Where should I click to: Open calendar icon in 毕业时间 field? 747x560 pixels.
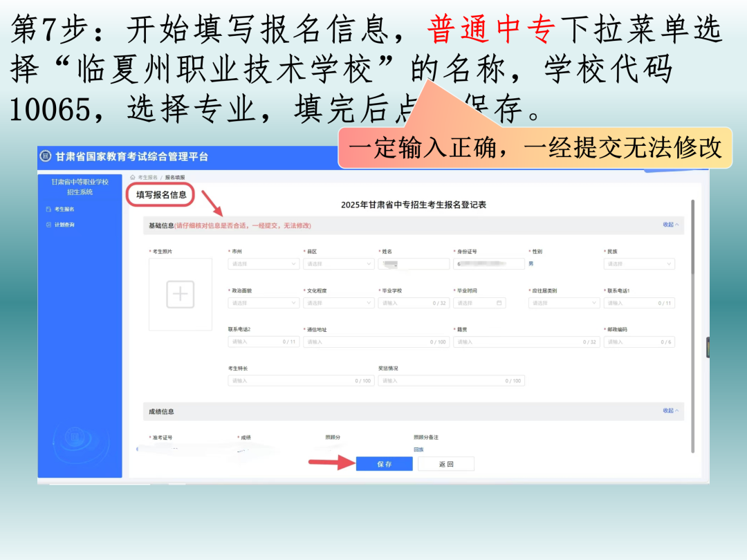[x=499, y=303]
